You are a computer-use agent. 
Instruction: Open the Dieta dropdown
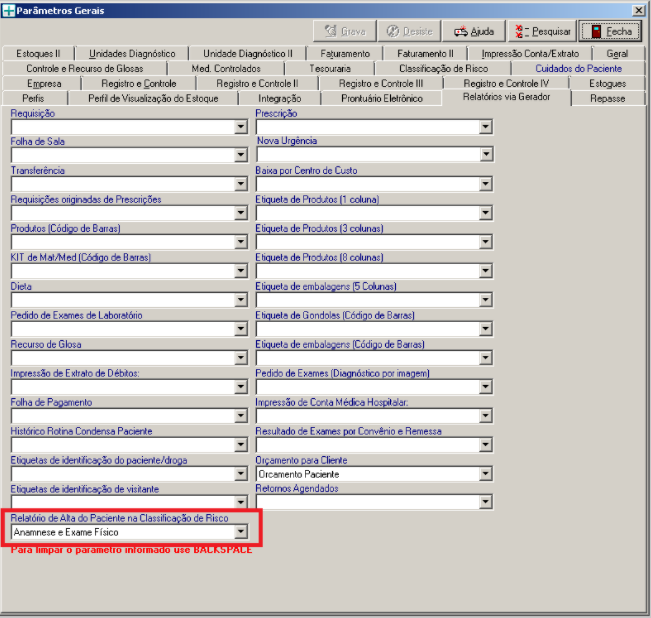(240, 300)
